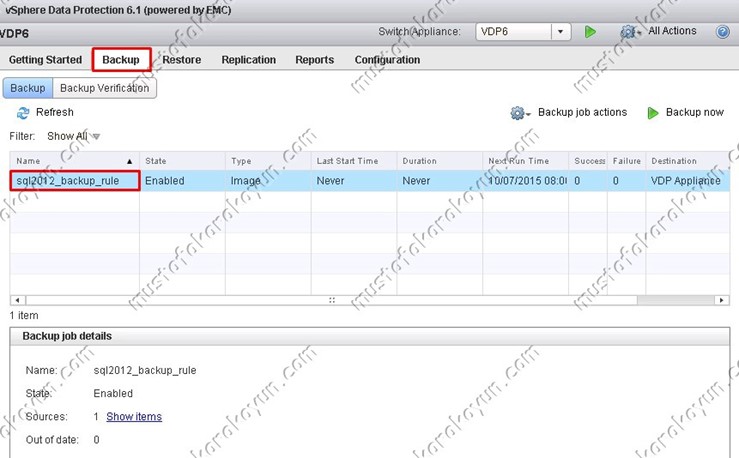Open the Switch Appliance dropdown arrow

pos(560,32)
